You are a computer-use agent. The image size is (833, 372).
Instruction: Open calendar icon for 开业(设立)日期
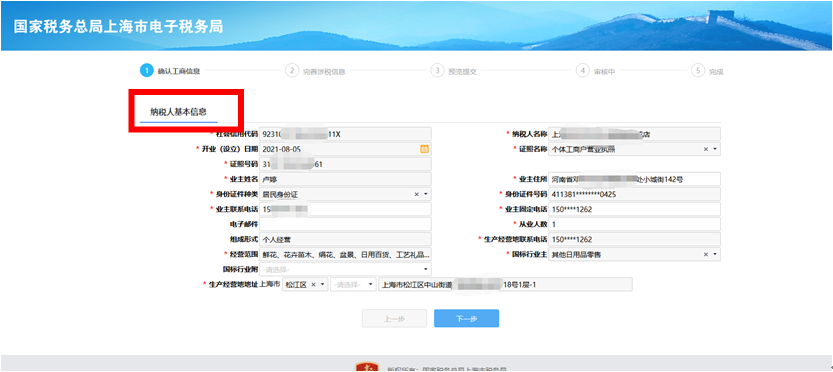424,149
